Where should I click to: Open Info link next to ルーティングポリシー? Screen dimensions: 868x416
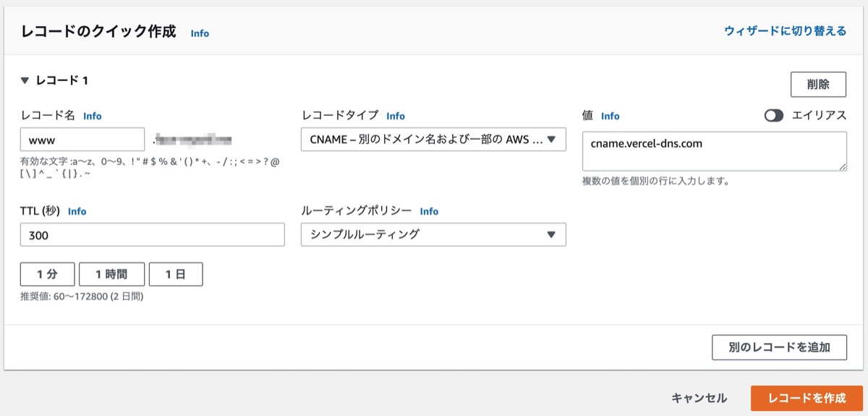coord(429,211)
